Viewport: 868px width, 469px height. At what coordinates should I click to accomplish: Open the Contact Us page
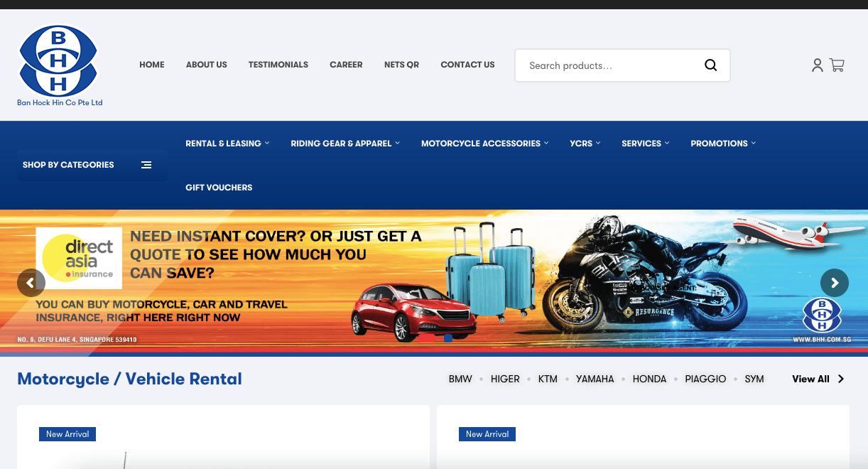[x=467, y=65]
